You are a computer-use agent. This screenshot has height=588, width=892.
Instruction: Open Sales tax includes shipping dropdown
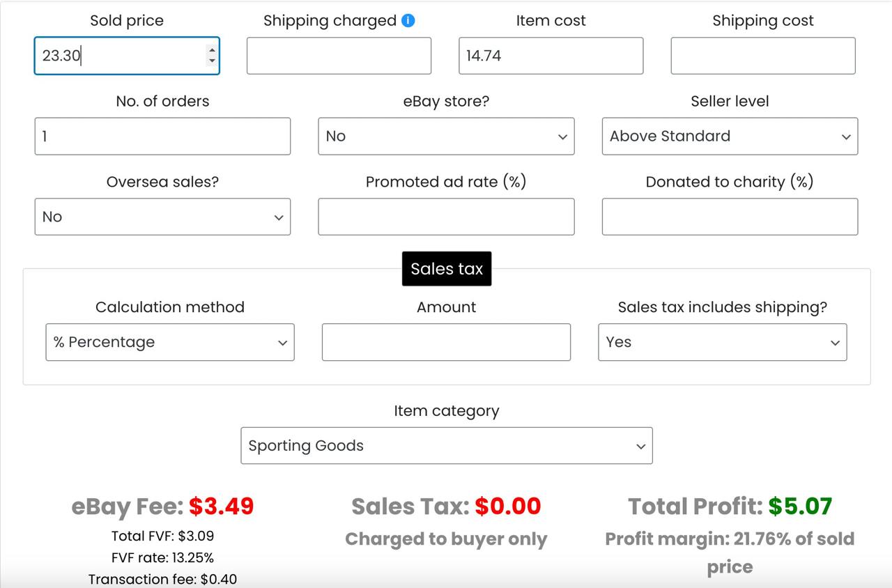723,342
